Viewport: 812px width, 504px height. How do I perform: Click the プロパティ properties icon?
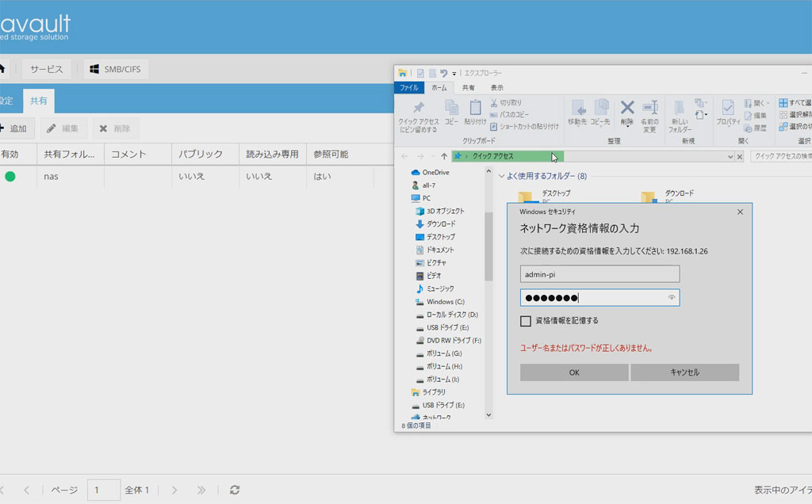pos(728,109)
